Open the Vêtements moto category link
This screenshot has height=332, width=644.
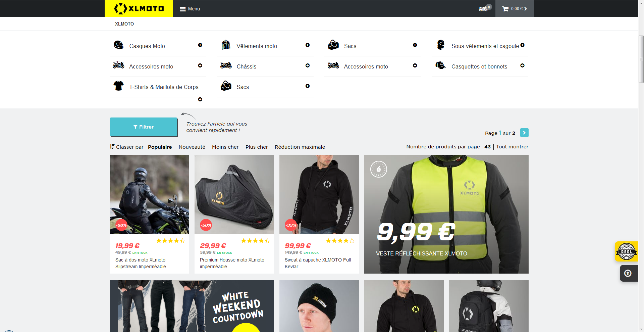coord(257,46)
